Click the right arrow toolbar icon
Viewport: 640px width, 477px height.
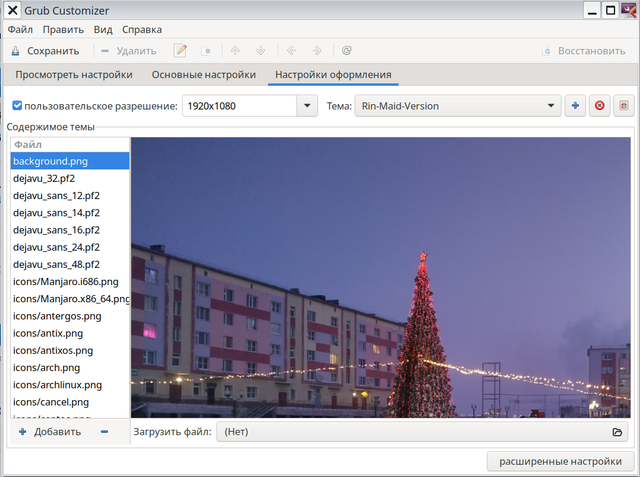pyautogui.click(x=317, y=51)
